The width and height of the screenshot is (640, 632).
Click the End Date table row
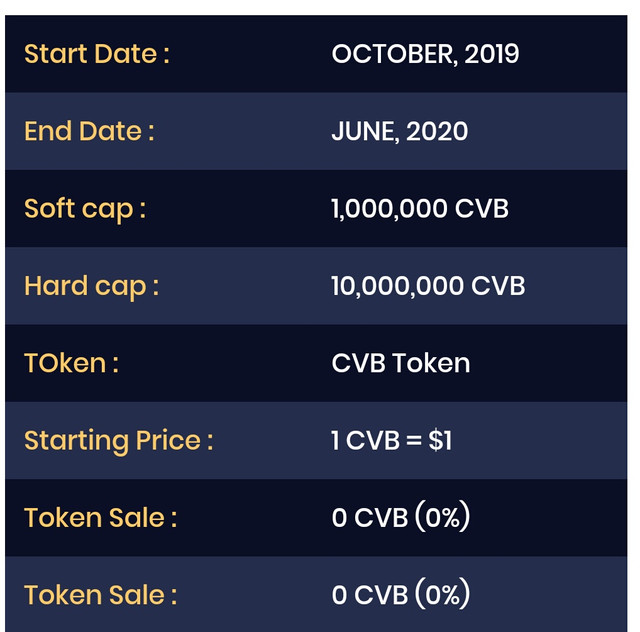pos(316,131)
